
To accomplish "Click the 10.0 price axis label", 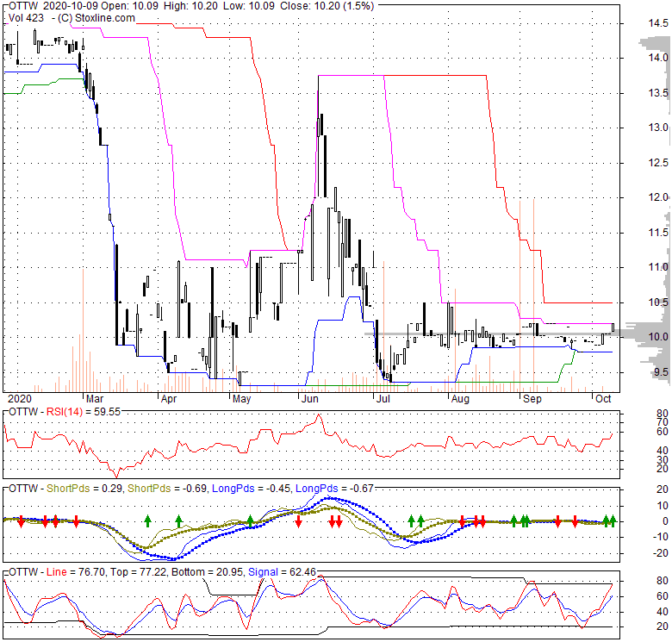I will tap(658, 337).
